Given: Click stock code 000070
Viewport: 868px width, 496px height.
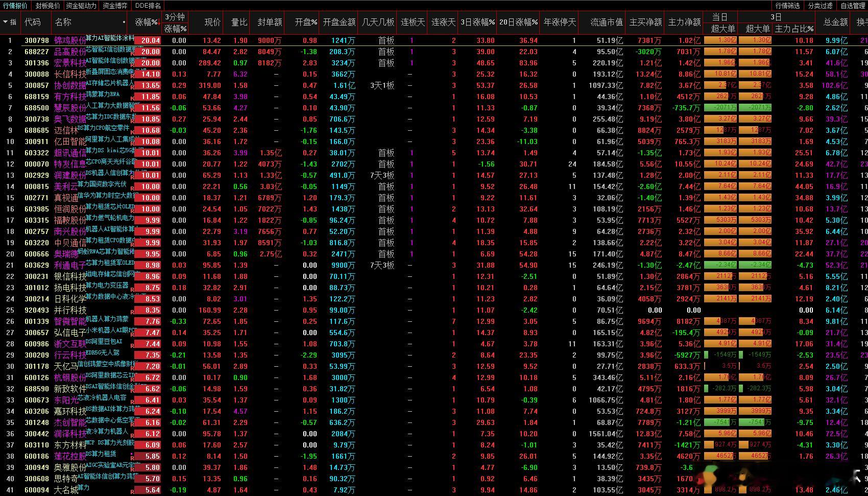Looking at the screenshot, I should [x=37, y=164].
